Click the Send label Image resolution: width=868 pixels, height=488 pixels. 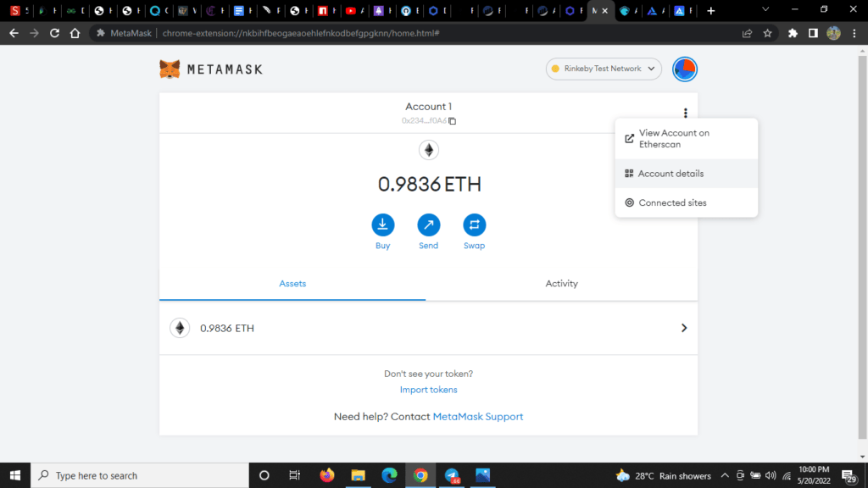(x=428, y=246)
